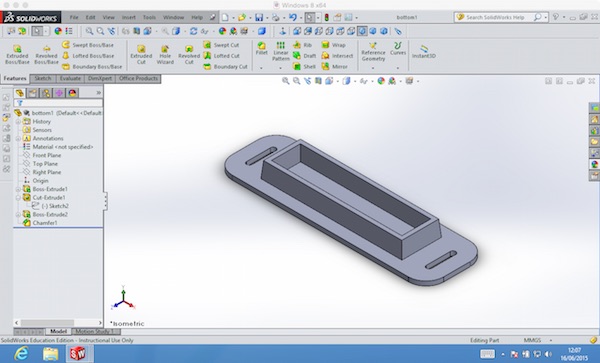
Task: Apply the Fillet tool
Action: [x=262, y=49]
